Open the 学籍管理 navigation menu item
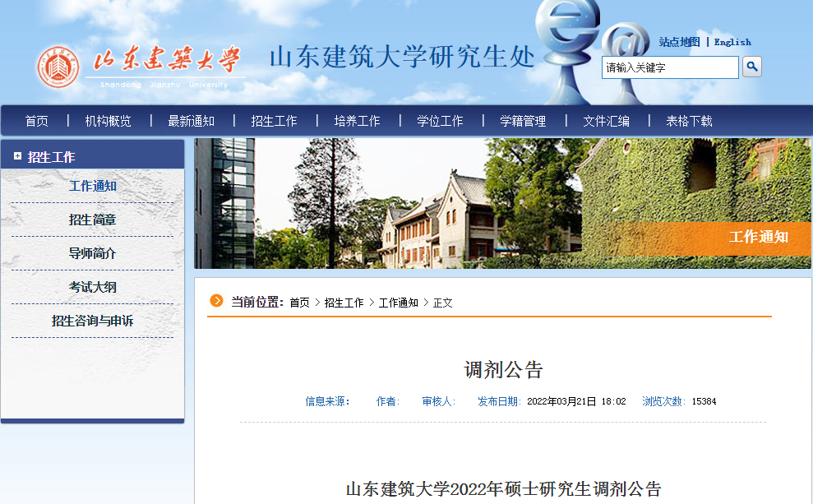The height and width of the screenshot is (504, 813). tap(523, 121)
